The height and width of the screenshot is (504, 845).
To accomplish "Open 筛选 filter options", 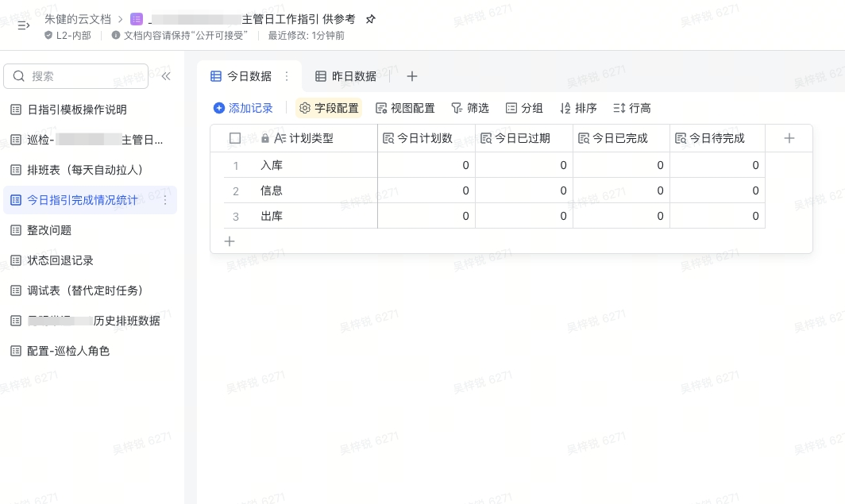I will [469, 108].
